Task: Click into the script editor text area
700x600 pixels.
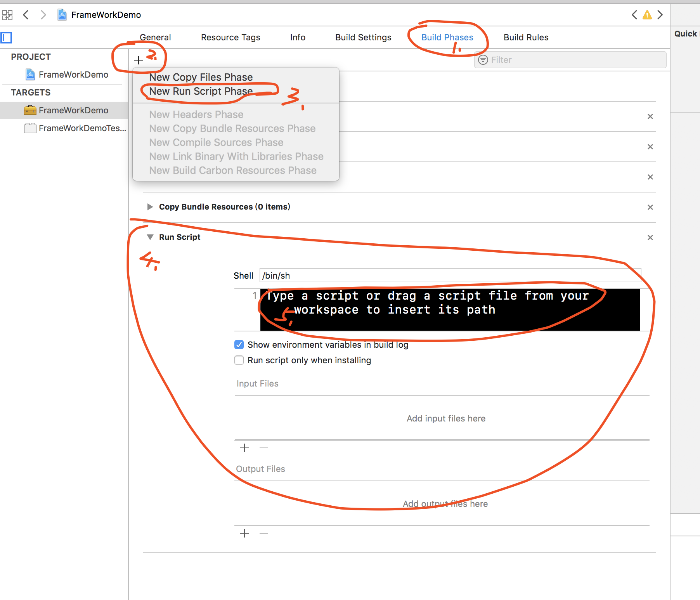Action: 450,310
